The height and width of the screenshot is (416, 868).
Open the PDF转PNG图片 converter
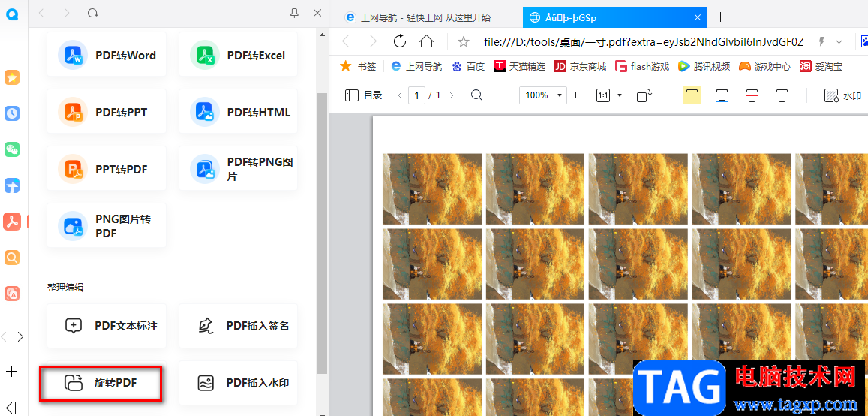pyautogui.click(x=238, y=169)
